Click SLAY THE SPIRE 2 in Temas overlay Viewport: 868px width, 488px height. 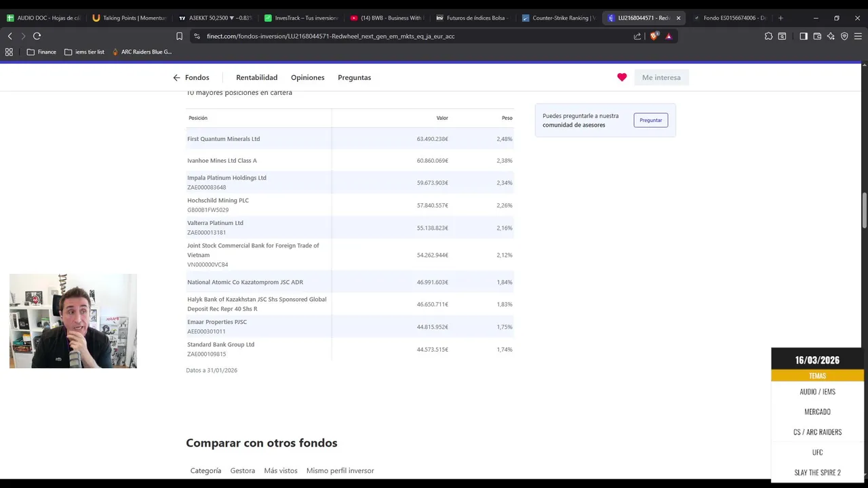[x=817, y=472]
